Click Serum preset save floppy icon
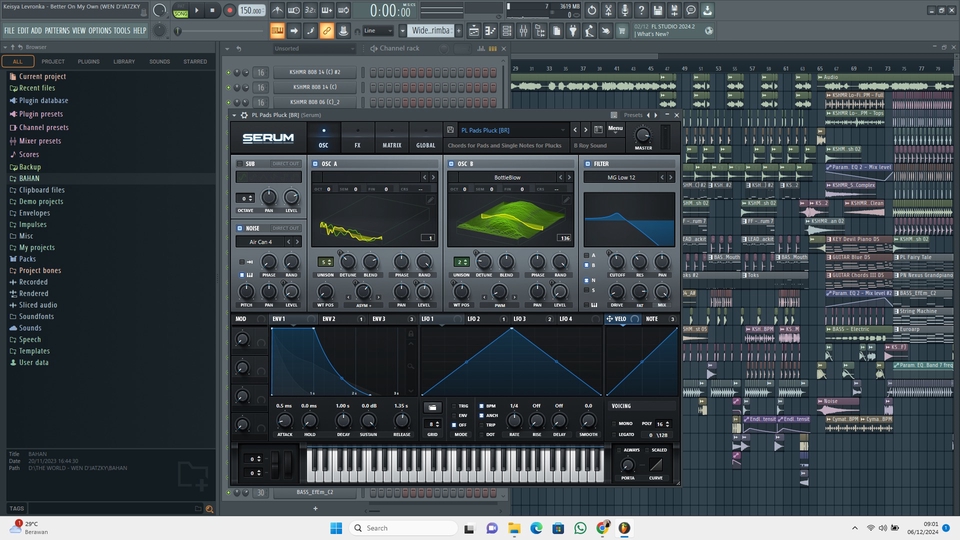 coord(450,130)
